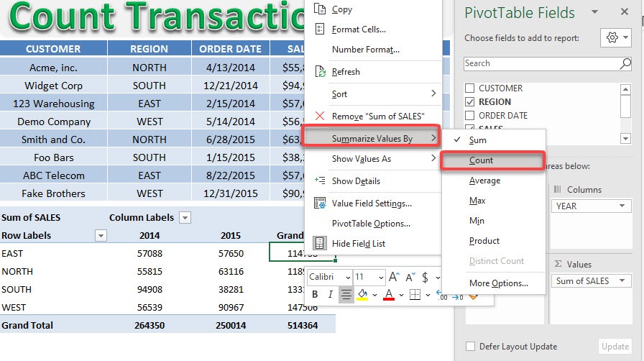Click the Grand Total value 514364
This screenshot has width=644, height=361.
303,325
